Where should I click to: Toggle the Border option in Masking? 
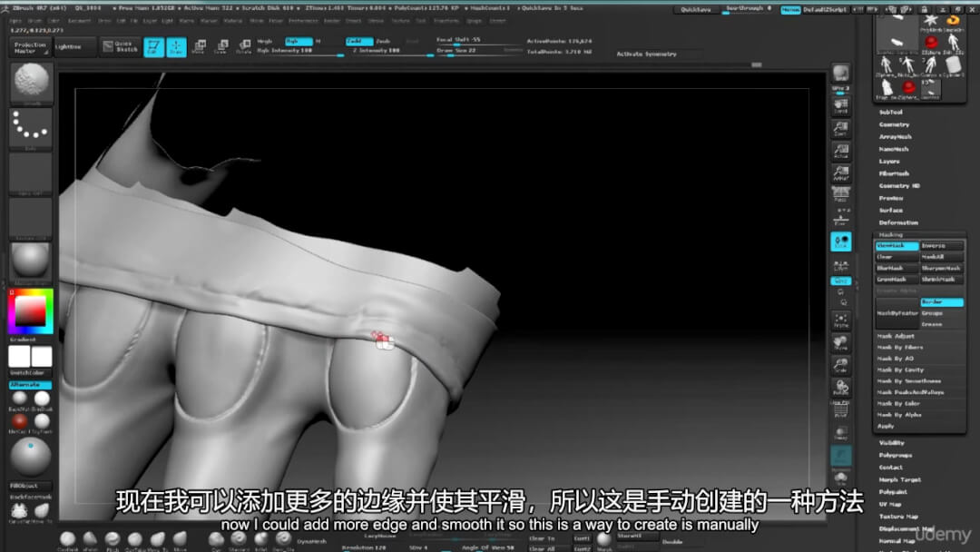tap(941, 302)
